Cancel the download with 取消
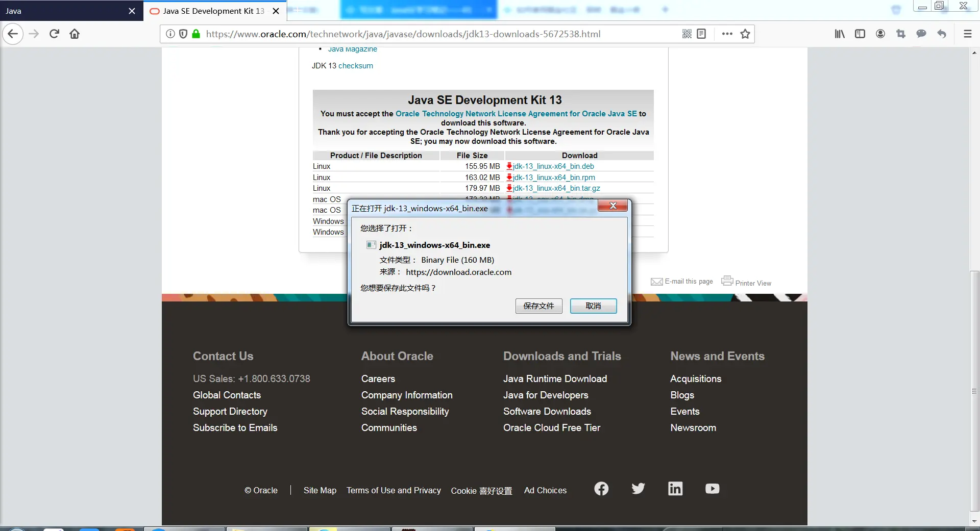980x531 pixels. [593, 306]
